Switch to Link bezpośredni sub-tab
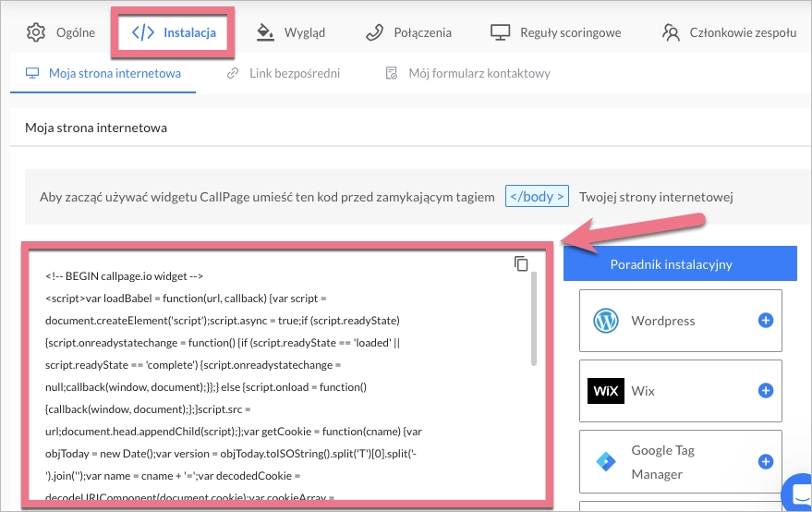This screenshot has width=812, height=512. [x=284, y=73]
